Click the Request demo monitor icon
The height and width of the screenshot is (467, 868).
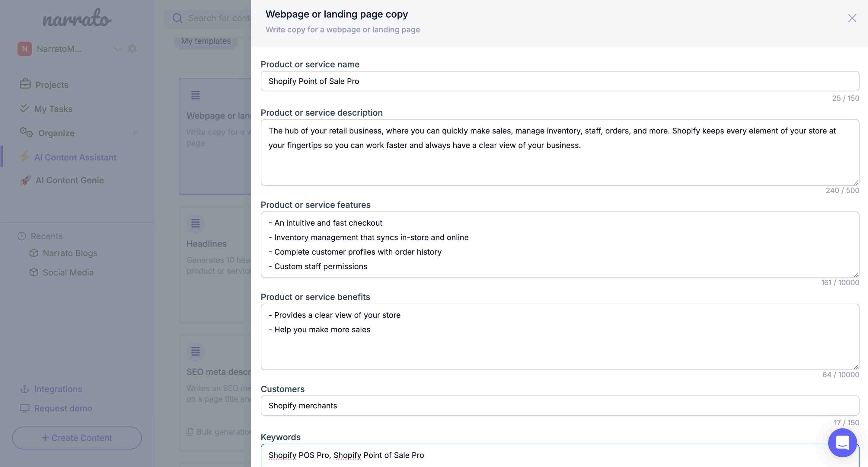(x=25, y=408)
